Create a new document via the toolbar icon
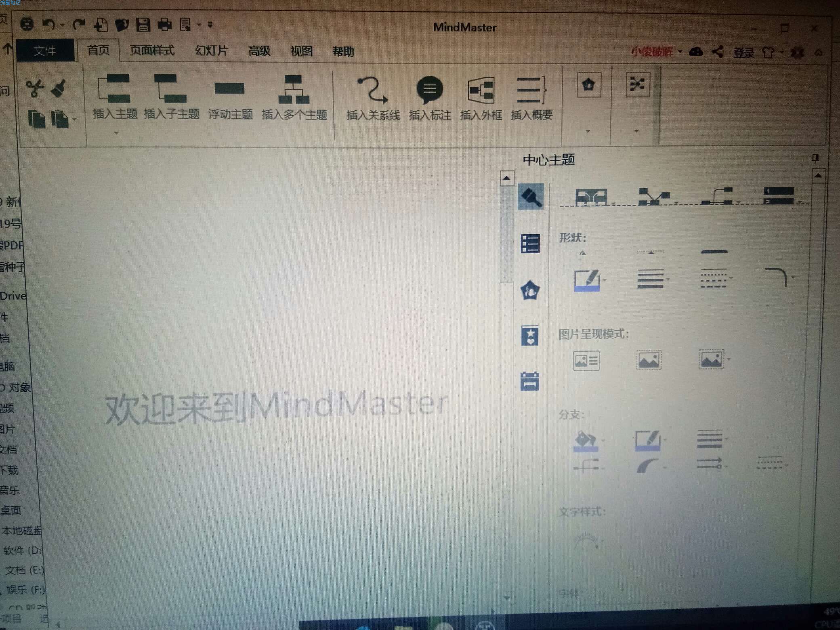Viewport: 840px width, 630px height. coord(101,25)
